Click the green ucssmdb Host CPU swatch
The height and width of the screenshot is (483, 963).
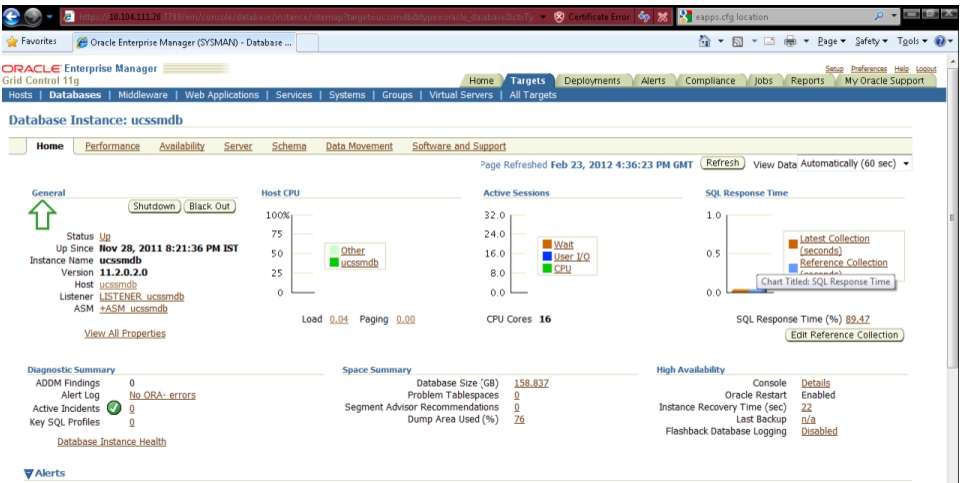coord(334,262)
